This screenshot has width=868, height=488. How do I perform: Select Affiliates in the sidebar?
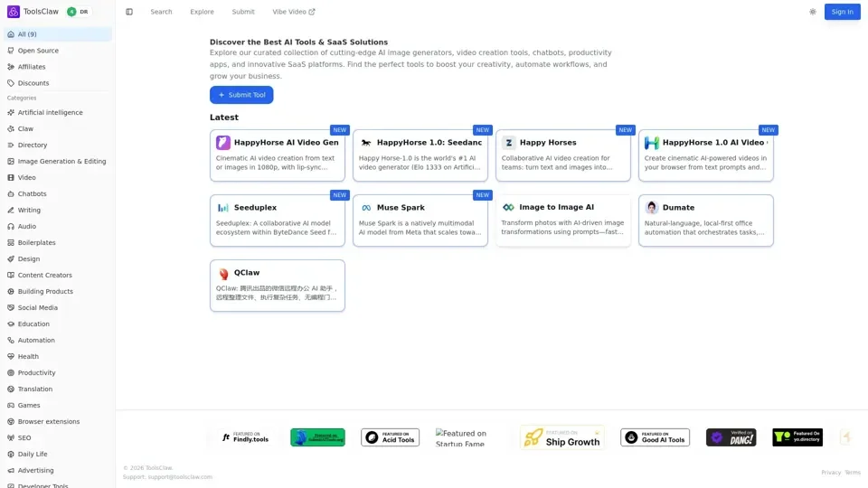click(x=58, y=67)
